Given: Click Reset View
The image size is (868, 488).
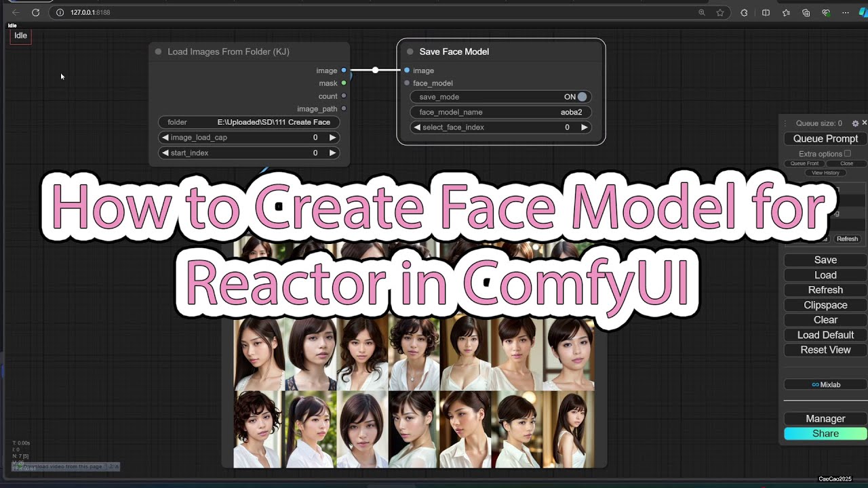Looking at the screenshot, I should pyautogui.click(x=825, y=350).
